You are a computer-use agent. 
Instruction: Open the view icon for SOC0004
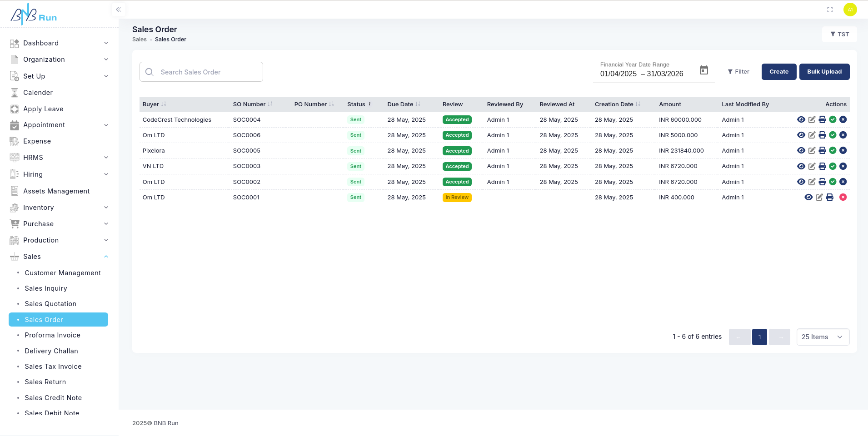pyautogui.click(x=801, y=119)
